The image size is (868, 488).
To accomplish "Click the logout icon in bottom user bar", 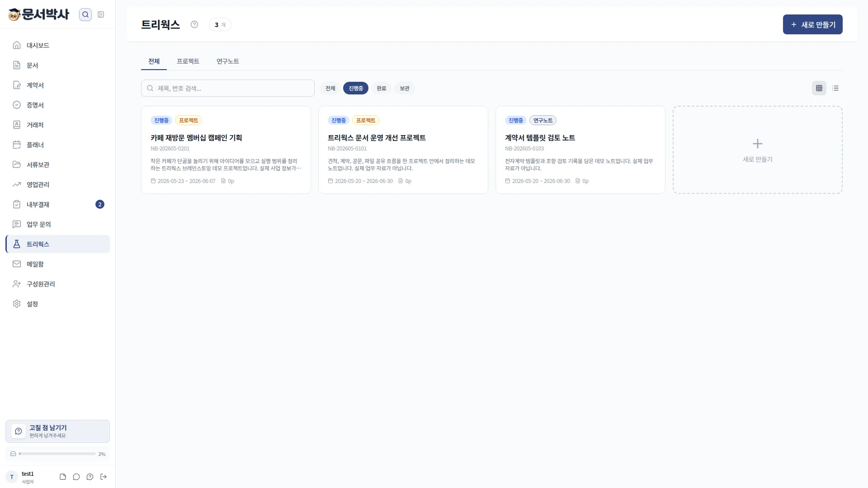I will 104,477.
